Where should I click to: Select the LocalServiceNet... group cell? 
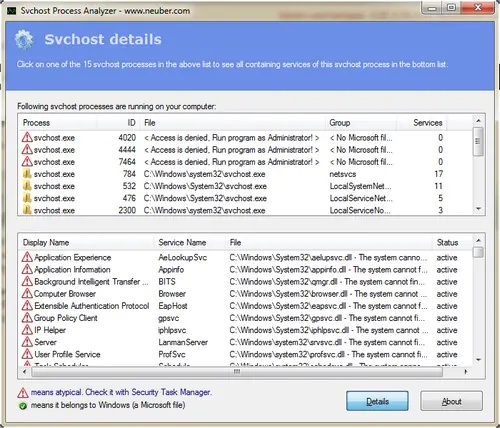361,198
